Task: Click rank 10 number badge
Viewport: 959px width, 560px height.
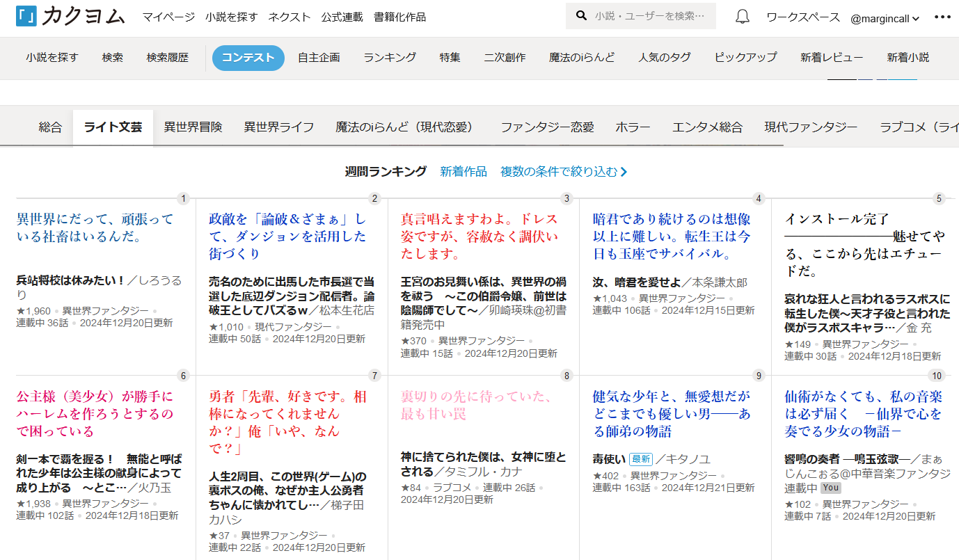Action: [x=937, y=376]
